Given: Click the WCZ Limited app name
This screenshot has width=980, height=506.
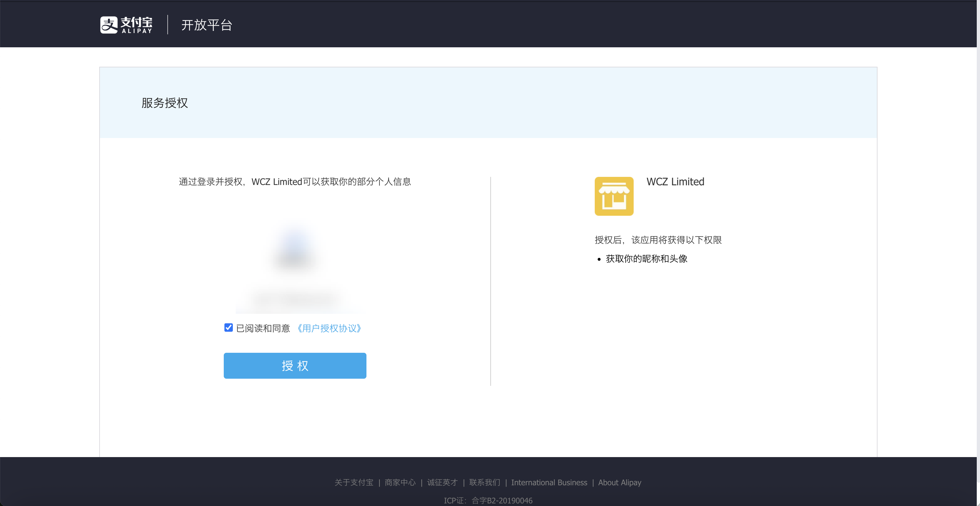Looking at the screenshot, I should (675, 182).
